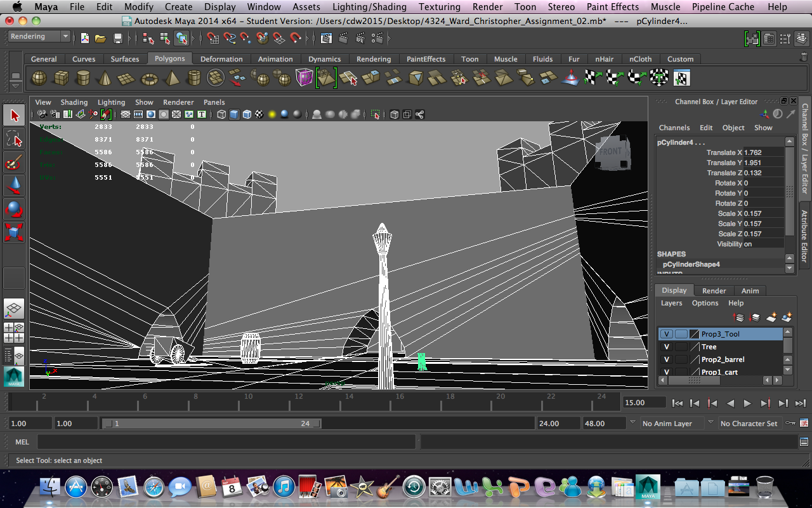
Task: Open Channel Box Channels menu
Action: point(674,128)
